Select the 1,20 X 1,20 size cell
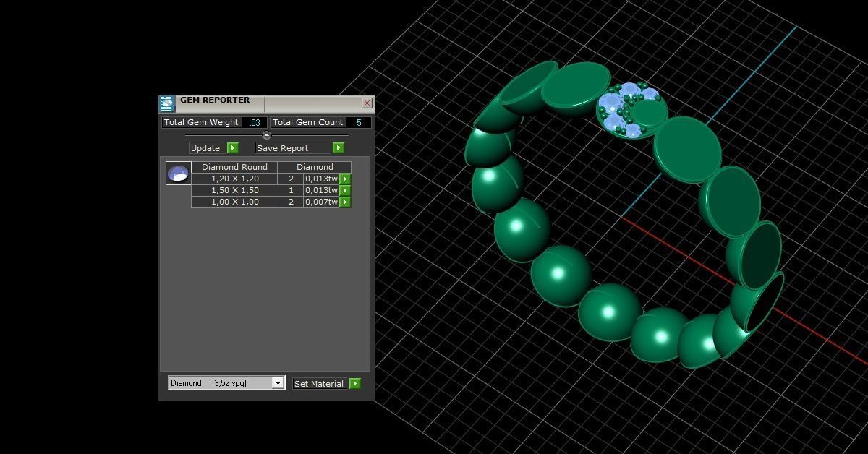This screenshot has height=454, width=868. tap(235, 179)
